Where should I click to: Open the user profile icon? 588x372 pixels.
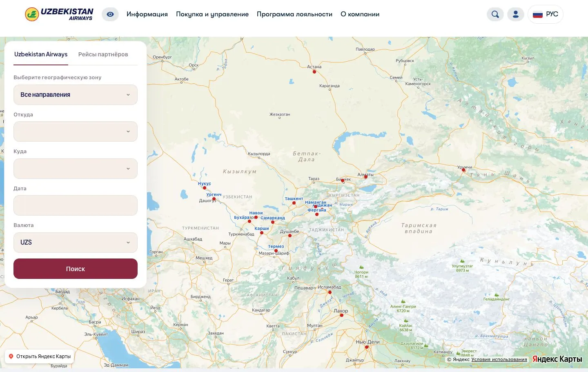(515, 14)
